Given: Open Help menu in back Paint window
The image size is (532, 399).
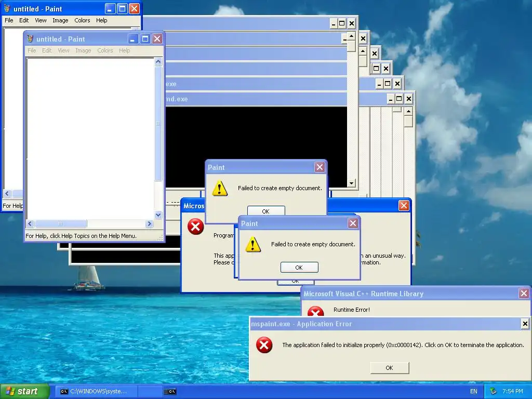Looking at the screenshot, I should (x=101, y=20).
